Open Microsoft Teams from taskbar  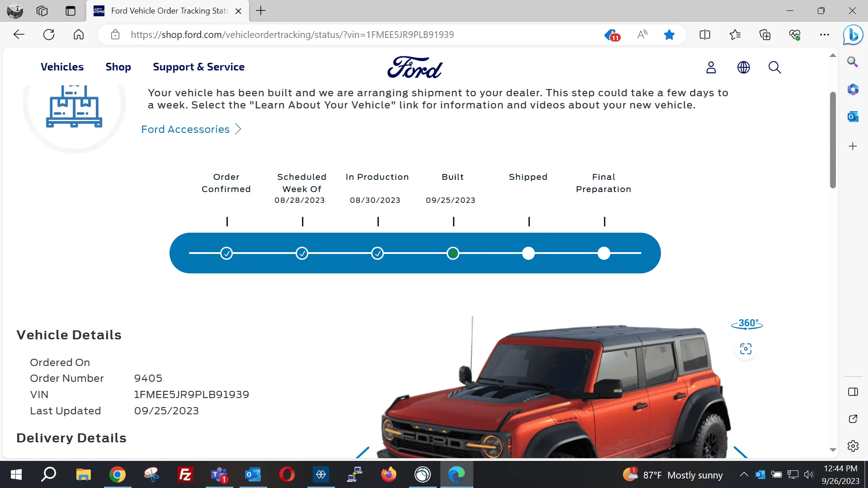[x=219, y=474]
